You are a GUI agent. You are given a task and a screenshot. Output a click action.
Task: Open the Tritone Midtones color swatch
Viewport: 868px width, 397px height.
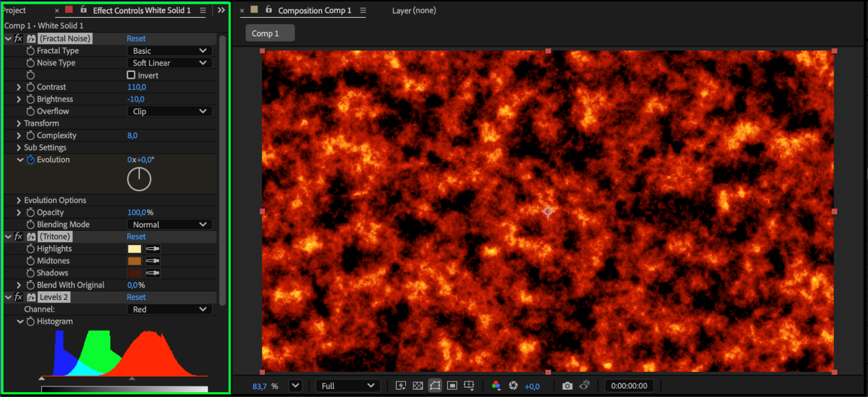134,261
